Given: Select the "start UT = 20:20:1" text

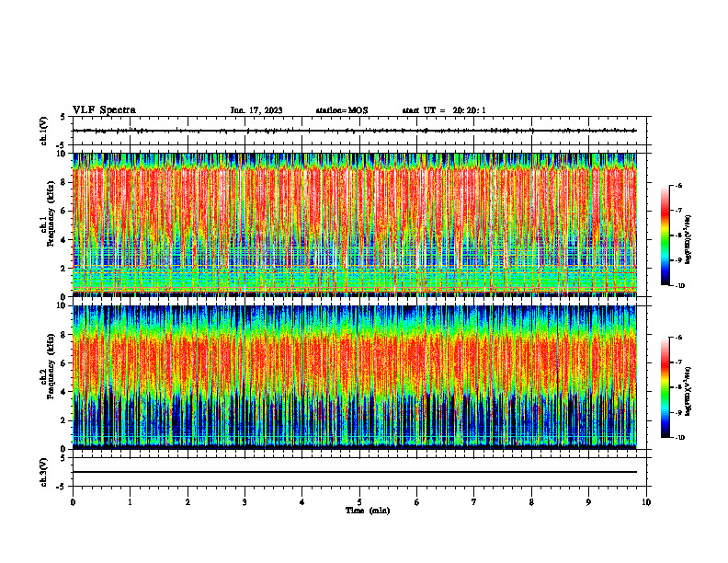Looking at the screenshot, I should [444, 110].
